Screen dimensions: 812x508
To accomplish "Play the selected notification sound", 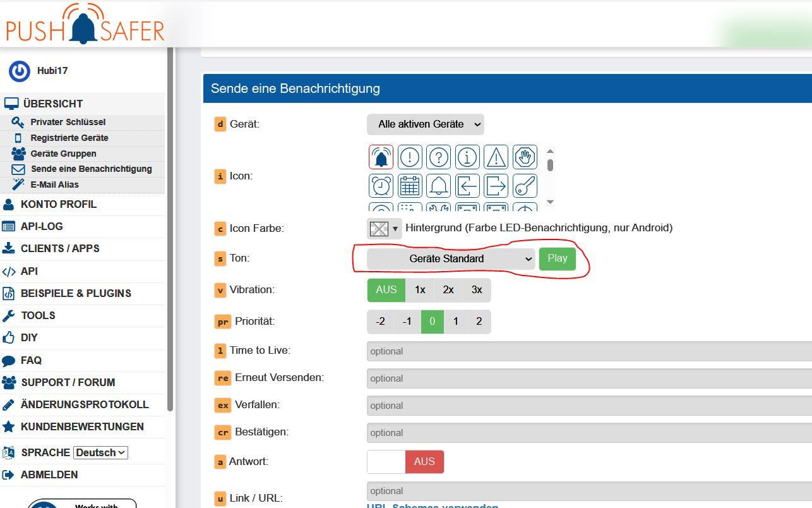I will click(x=558, y=258).
